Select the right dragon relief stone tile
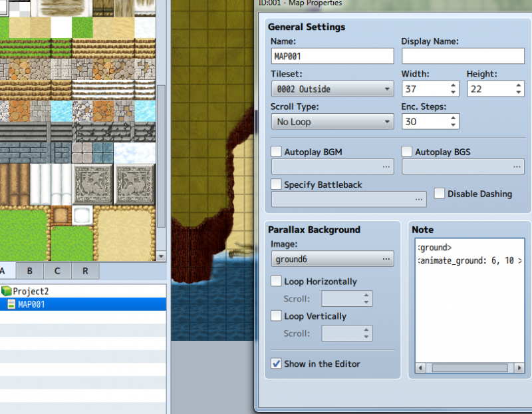 coord(134,184)
